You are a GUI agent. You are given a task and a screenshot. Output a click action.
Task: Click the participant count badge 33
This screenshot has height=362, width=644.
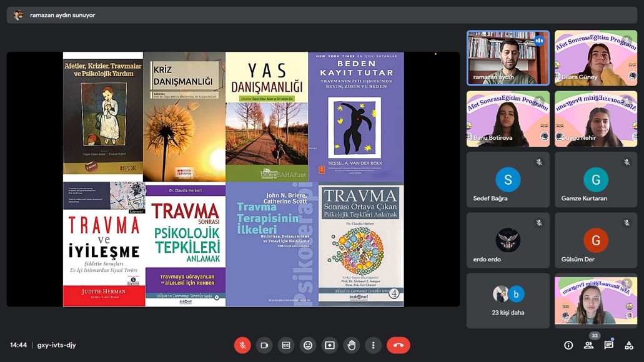click(595, 335)
